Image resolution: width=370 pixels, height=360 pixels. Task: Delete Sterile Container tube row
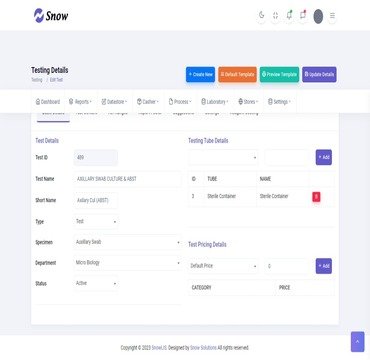(x=316, y=197)
